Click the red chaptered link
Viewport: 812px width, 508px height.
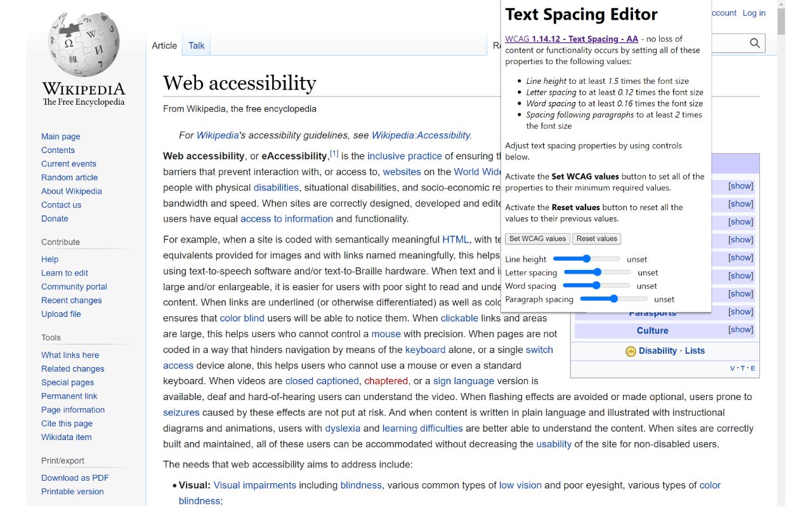(386, 381)
